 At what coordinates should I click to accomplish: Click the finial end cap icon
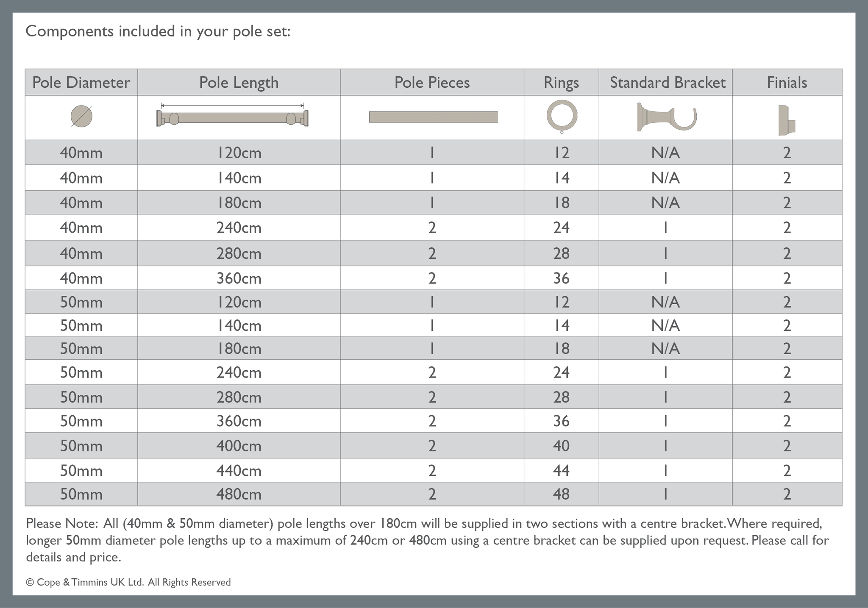[x=787, y=120]
